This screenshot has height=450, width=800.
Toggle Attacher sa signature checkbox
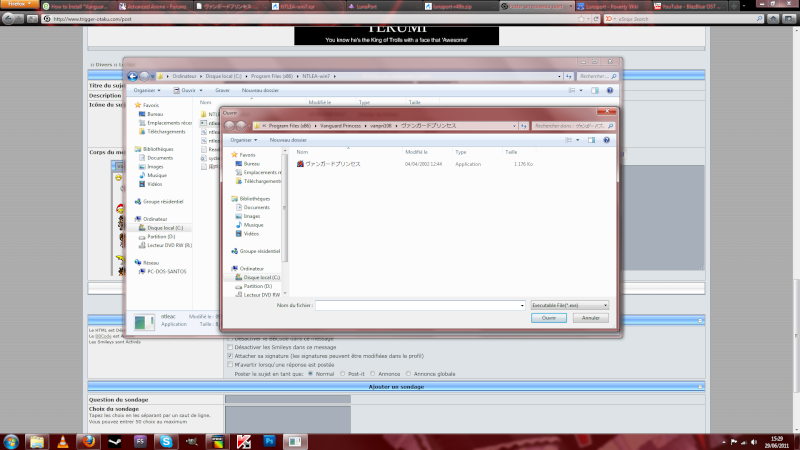[230, 356]
